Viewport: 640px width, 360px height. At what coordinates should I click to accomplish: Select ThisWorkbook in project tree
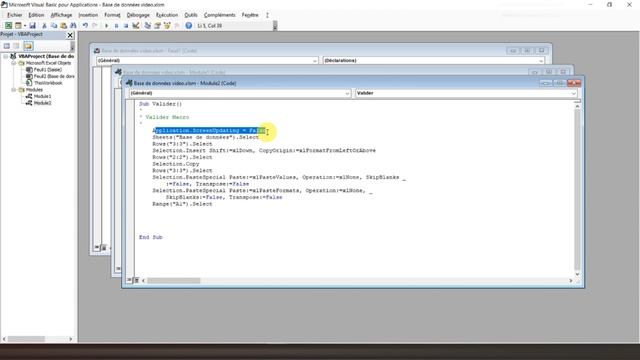pos(48,83)
